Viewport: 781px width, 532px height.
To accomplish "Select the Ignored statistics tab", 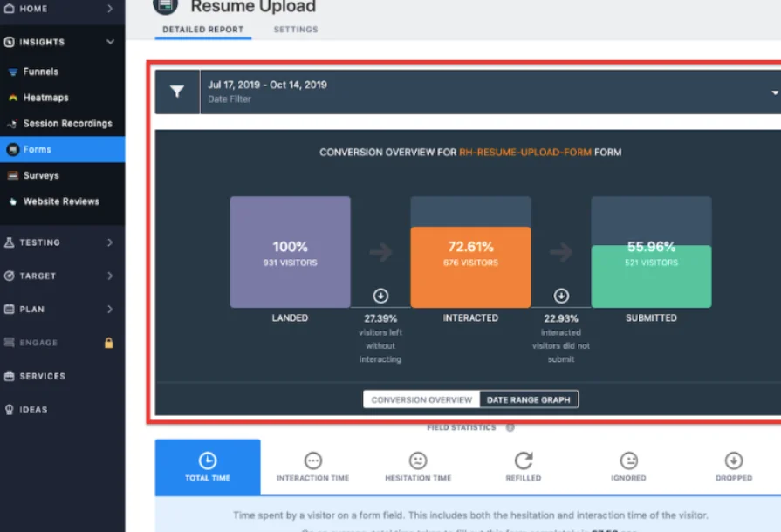I will (628, 467).
